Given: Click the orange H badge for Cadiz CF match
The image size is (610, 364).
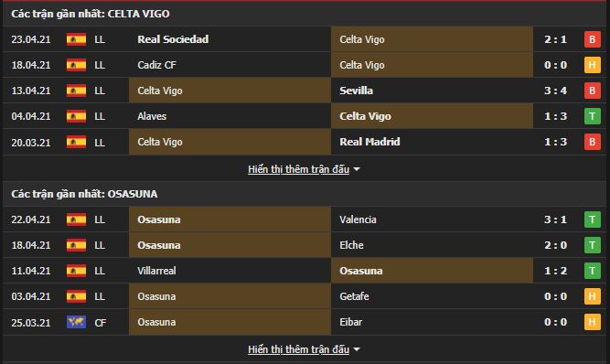Looking at the screenshot, I should click(x=592, y=65).
